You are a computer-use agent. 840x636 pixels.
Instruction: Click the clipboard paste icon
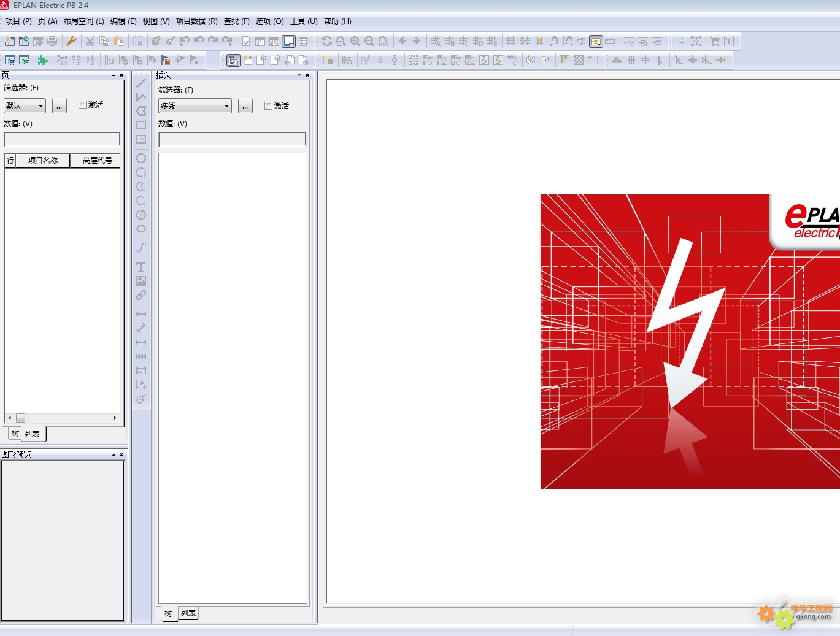[118, 41]
